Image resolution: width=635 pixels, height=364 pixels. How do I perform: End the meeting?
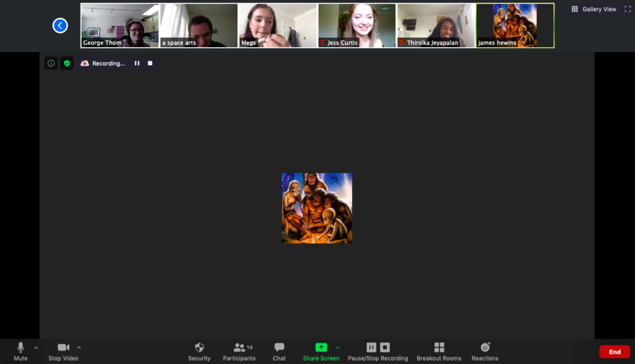(x=615, y=352)
